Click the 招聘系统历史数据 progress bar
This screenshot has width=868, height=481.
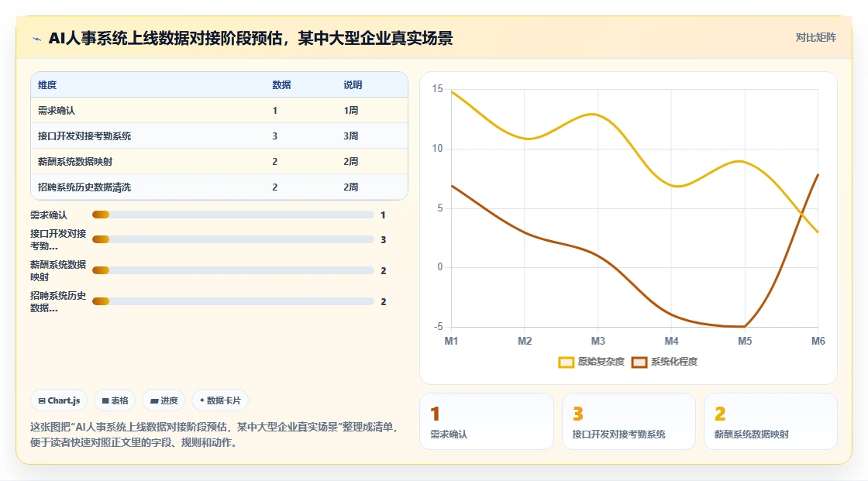click(233, 301)
